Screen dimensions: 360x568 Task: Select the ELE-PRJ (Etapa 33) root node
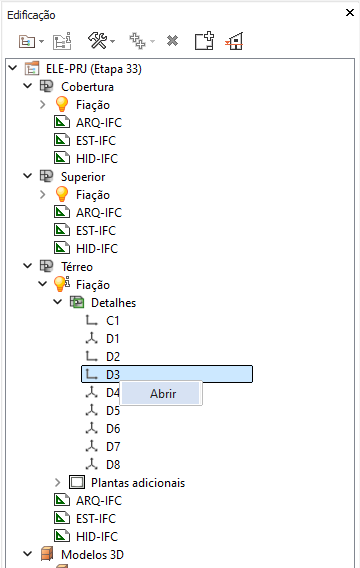[94, 68]
